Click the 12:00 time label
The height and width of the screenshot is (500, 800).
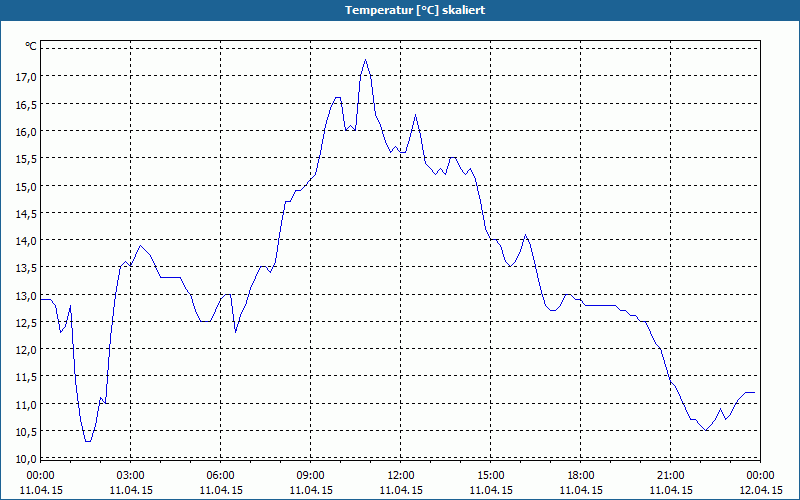coord(401,476)
